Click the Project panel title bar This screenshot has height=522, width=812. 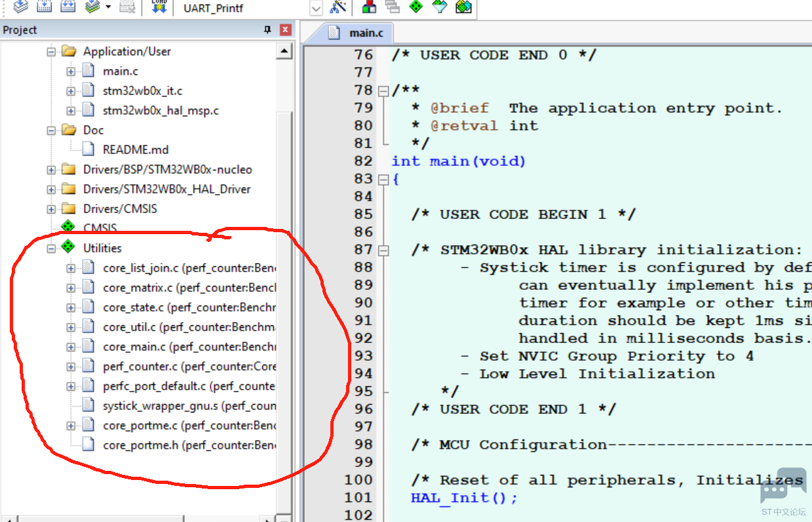pyautogui.click(x=147, y=30)
